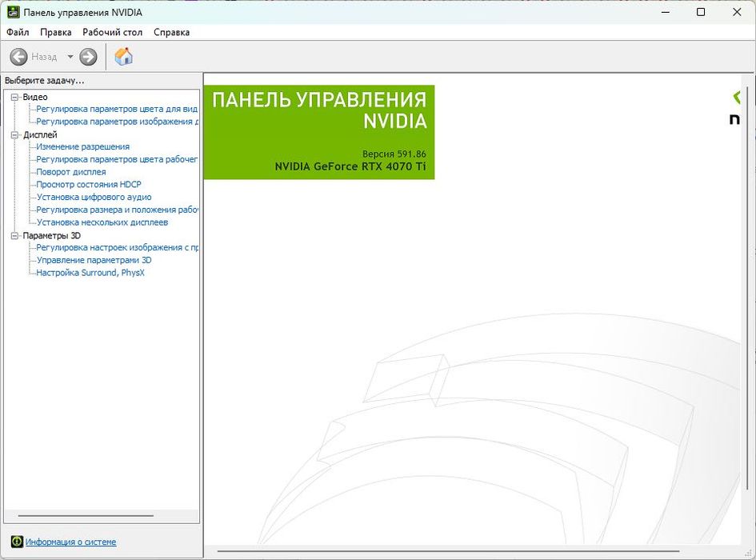The image size is (756, 560).
Task: Open Управление параметрами 3D
Action: click(94, 260)
